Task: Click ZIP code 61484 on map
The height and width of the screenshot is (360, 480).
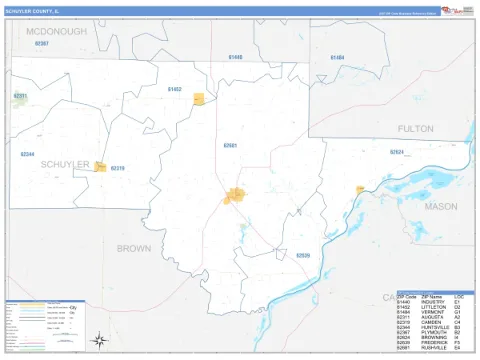Action: pyautogui.click(x=337, y=58)
